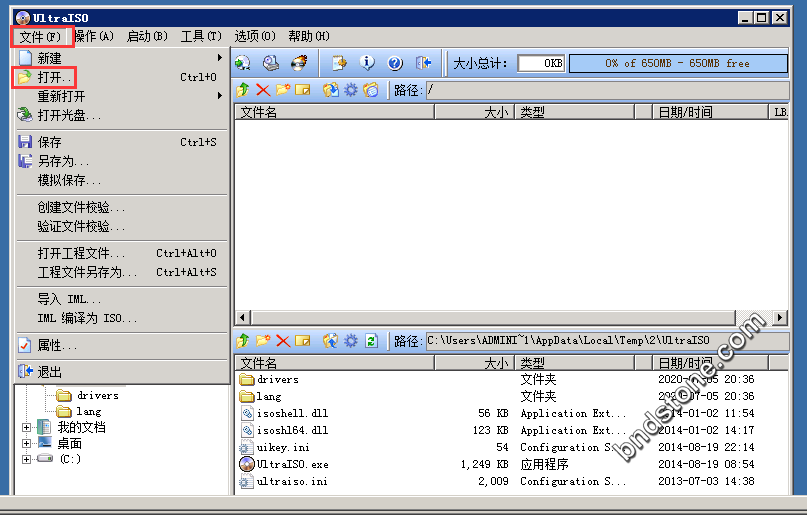The width and height of the screenshot is (807, 515).
Task: Expand the 重新打开 submenu
Action: pyautogui.click(x=121, y=96)
